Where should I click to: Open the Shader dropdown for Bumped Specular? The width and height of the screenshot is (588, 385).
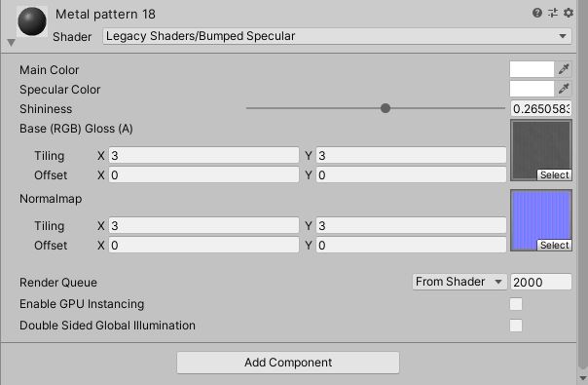[337, 36]
